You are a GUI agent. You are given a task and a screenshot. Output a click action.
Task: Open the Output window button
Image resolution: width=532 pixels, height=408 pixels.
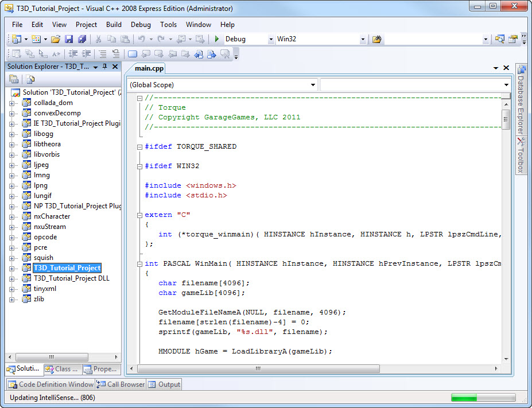165,384
